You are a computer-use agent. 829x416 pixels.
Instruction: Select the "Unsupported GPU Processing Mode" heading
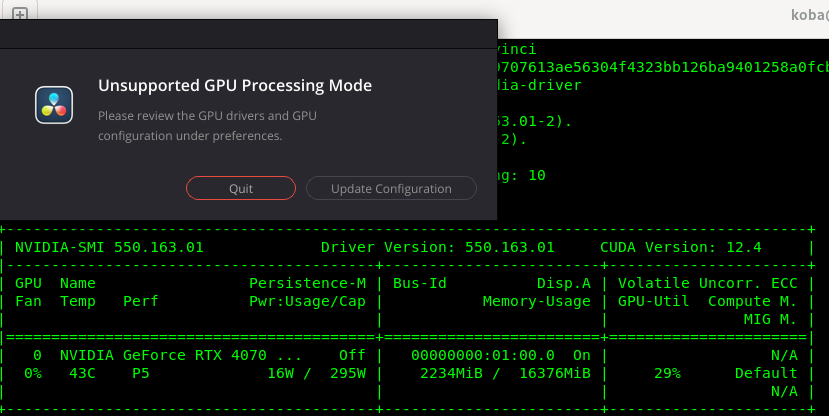235,86
